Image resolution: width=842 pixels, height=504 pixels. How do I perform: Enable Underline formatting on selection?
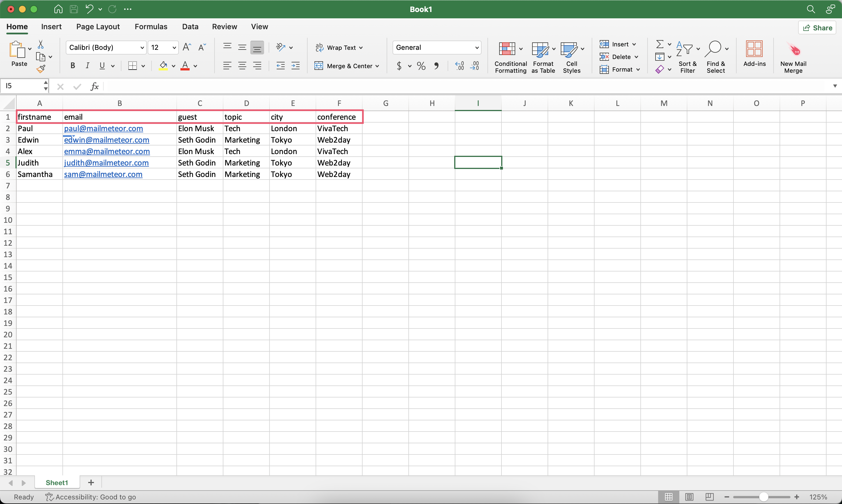(102, 65)
